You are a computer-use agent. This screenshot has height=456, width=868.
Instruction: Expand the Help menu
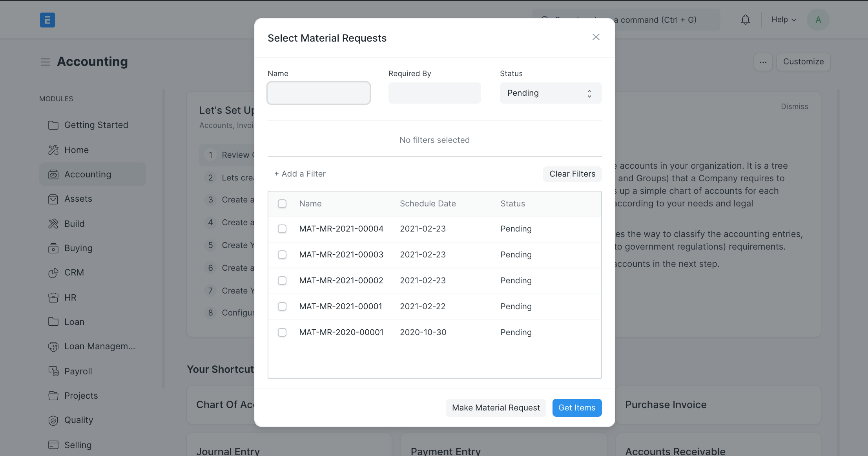click(x=783, y=20)
